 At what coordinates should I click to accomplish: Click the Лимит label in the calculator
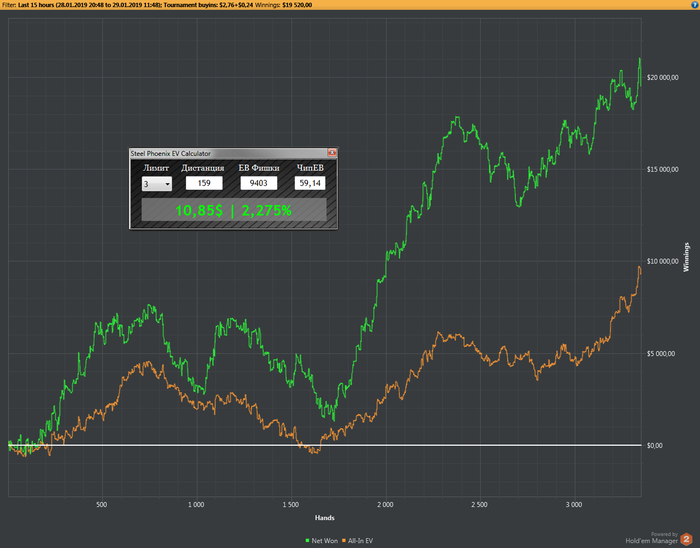[156, 168]
